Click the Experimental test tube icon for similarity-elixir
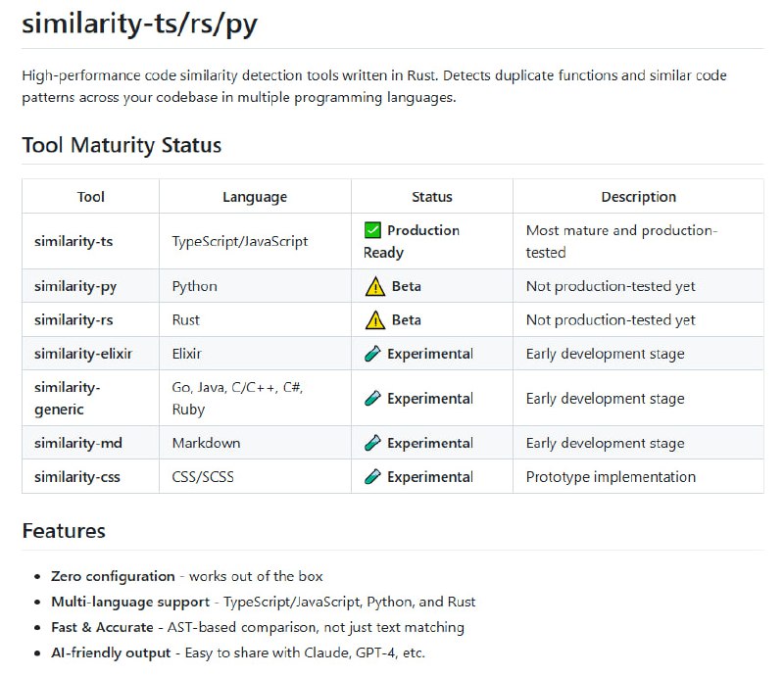784x676 pixels. click(x=370, y=354)
